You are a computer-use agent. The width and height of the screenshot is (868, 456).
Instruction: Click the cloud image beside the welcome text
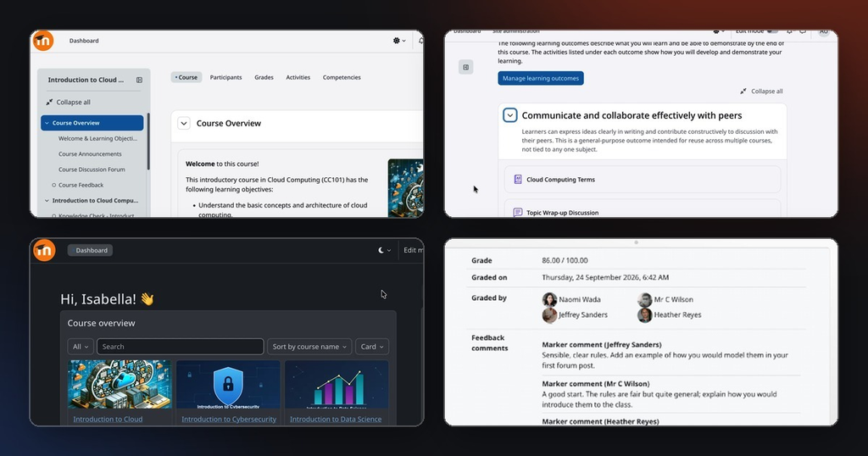406,188
